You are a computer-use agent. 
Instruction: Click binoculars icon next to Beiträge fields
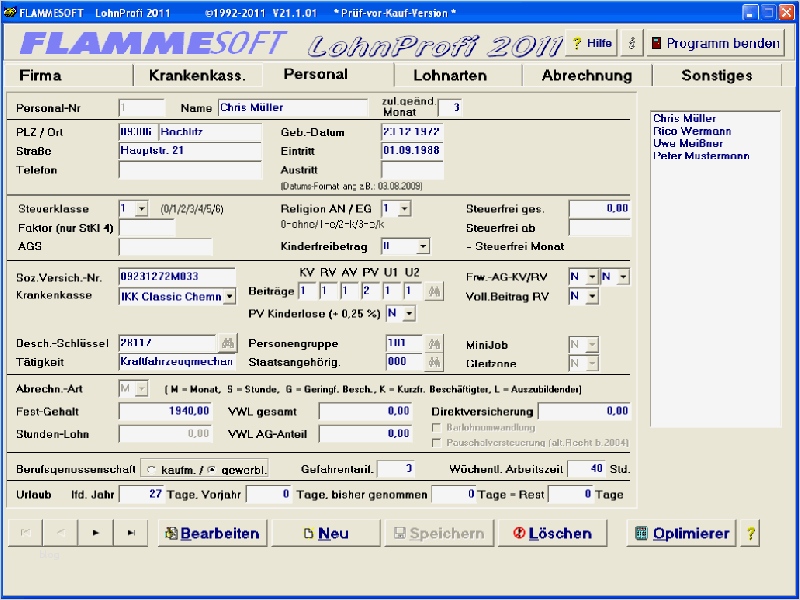433,291
